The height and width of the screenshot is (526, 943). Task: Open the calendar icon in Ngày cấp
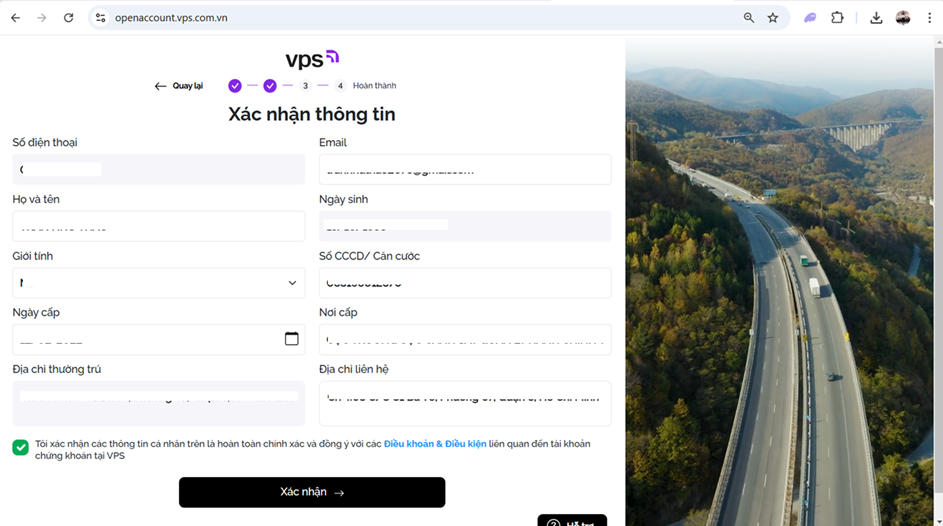(x=292, y=339)
